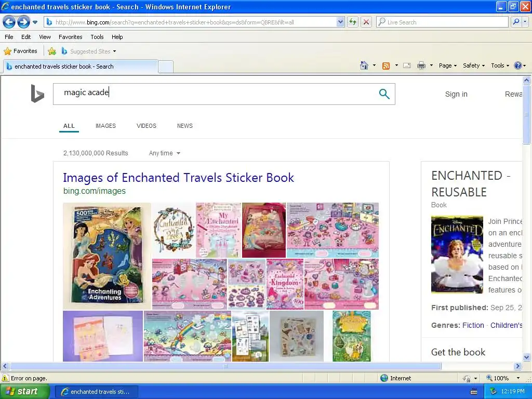The width and height of the screenshot is (532, 399).
Task: Click the enchanted travels taskbar button
Action: pyautogui.click(x=96, y=392)
